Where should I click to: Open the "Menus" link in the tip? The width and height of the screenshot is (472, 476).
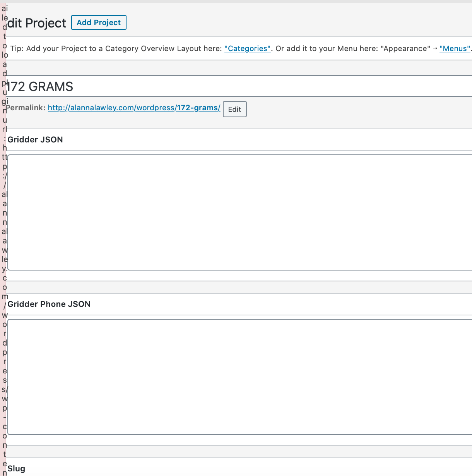(x=455, y=48)
